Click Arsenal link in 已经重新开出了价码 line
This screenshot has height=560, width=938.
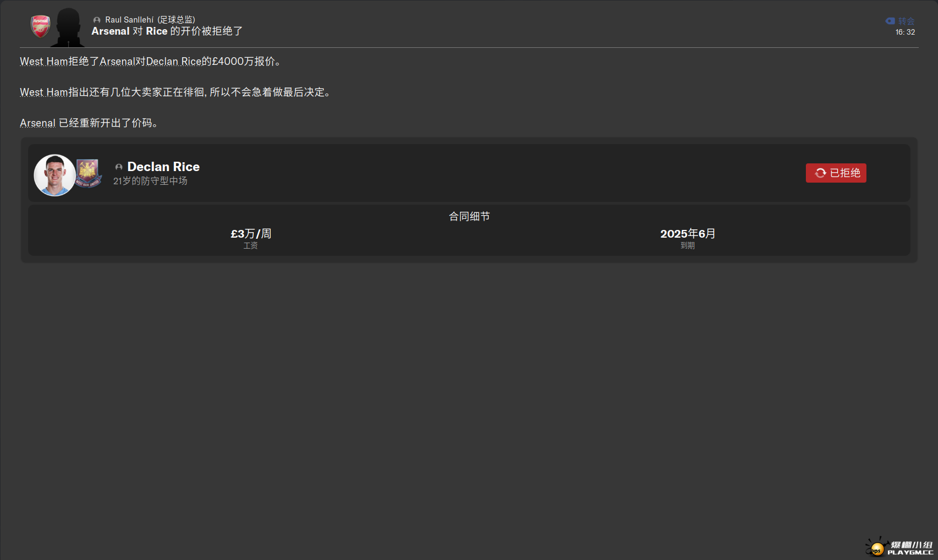pyautogui.click(x=37, y=123)
